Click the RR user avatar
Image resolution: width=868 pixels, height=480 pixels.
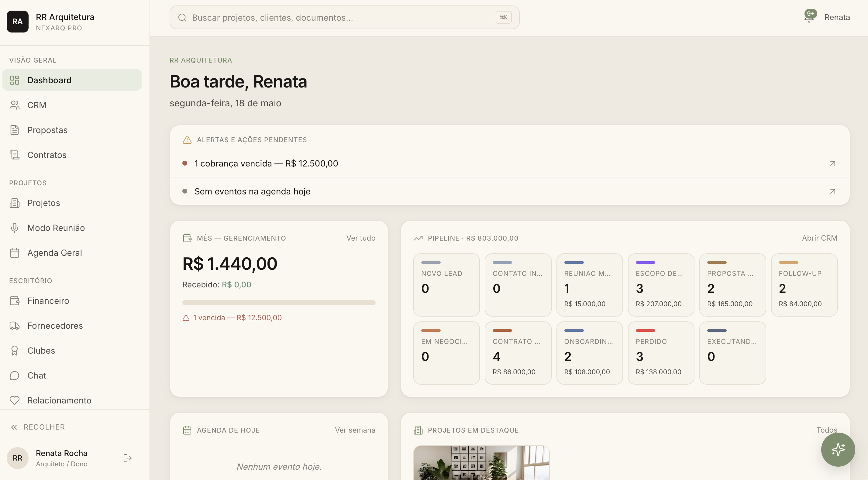point(18,458)
